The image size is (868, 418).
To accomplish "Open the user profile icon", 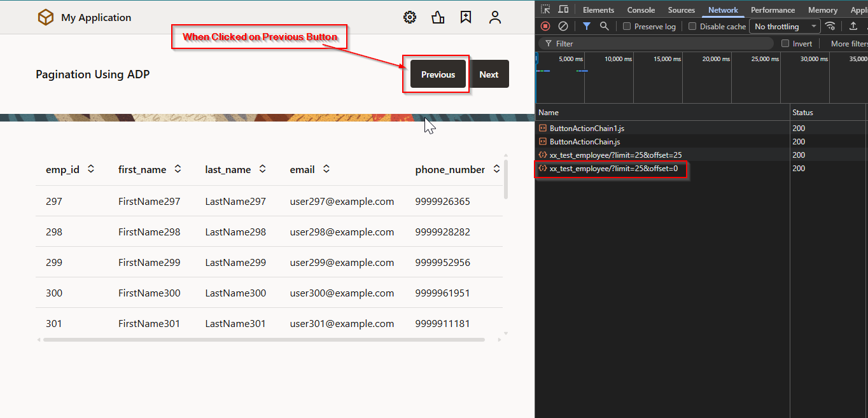I will (x=495, y=18).
